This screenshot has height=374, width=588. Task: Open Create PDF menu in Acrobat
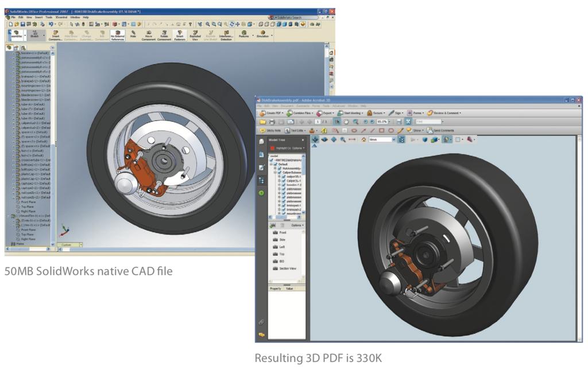tap(272, 113)
